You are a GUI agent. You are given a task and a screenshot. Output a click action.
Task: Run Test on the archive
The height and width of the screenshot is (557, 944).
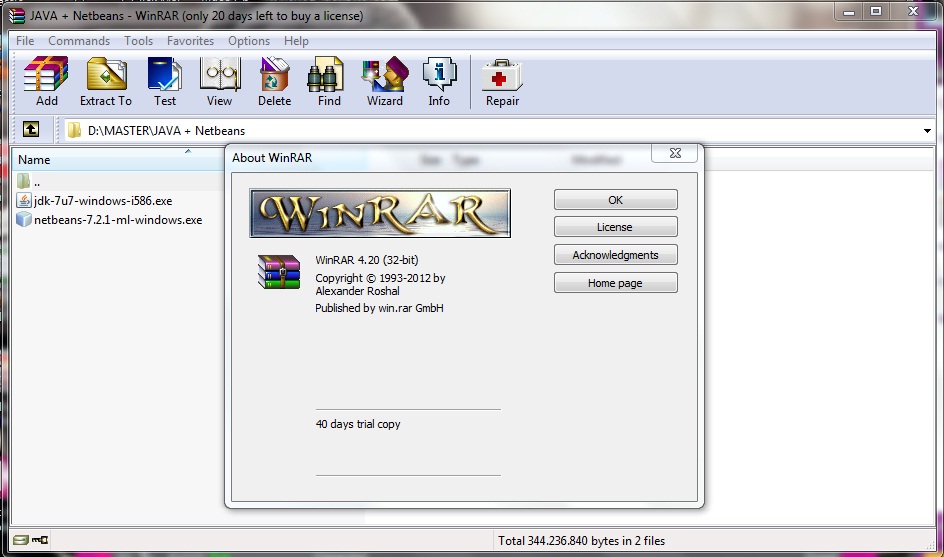164,73
